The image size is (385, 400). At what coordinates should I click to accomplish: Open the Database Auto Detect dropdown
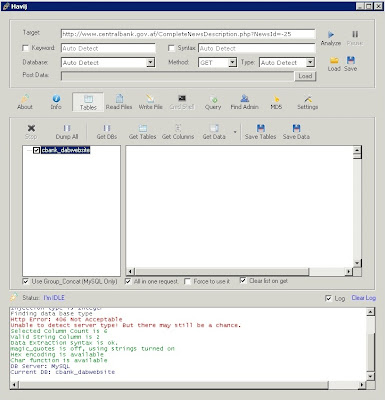151,62
